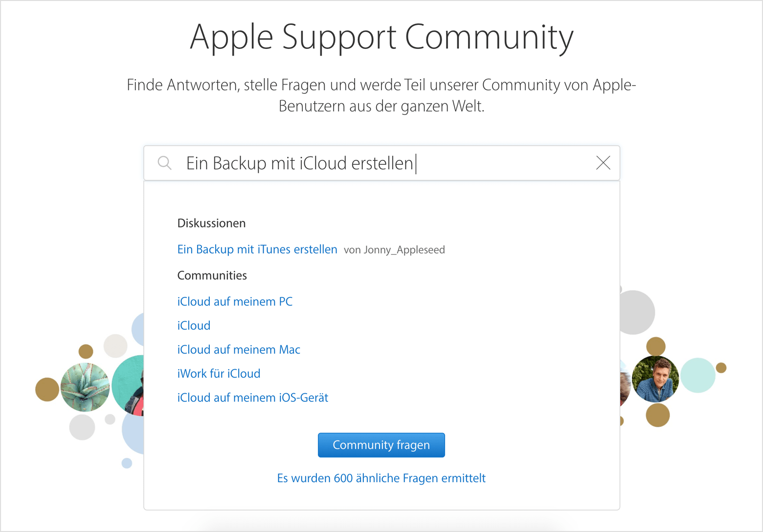View the 600 similar questions link
Viewport: 763px width, 532px height.
pos(381,478)
